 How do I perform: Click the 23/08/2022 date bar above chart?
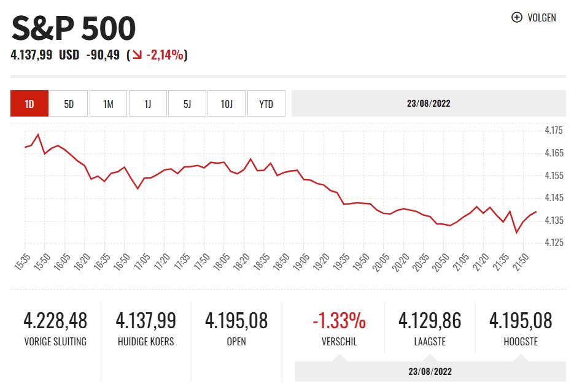(x=429, y=104)
